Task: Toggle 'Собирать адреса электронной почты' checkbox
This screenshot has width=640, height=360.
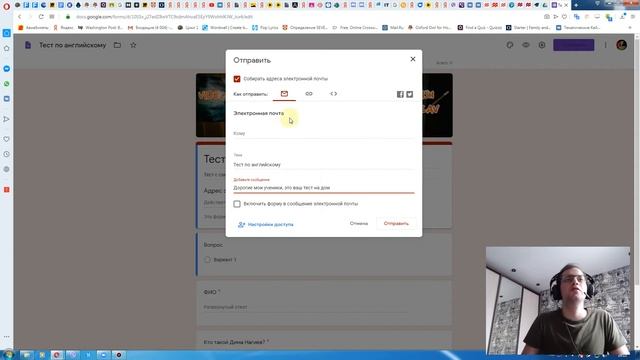Action: tap(237, 79)
